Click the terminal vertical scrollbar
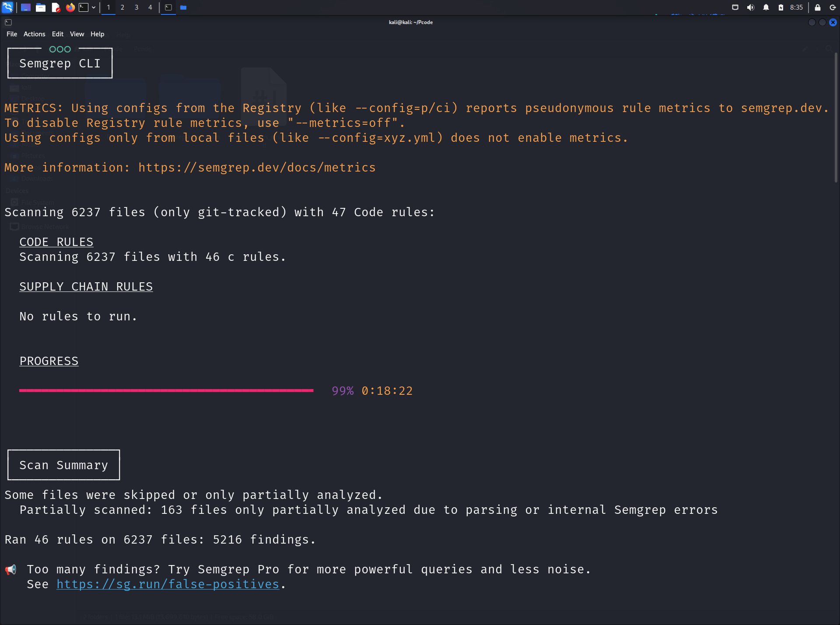Image resolution: width=840 pixels, height=625 pixels. coord(836,117)
